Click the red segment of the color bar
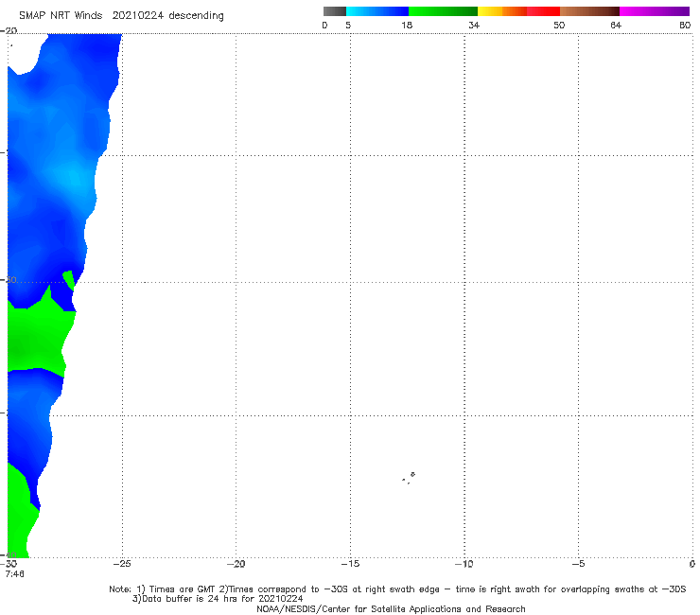 543,11
